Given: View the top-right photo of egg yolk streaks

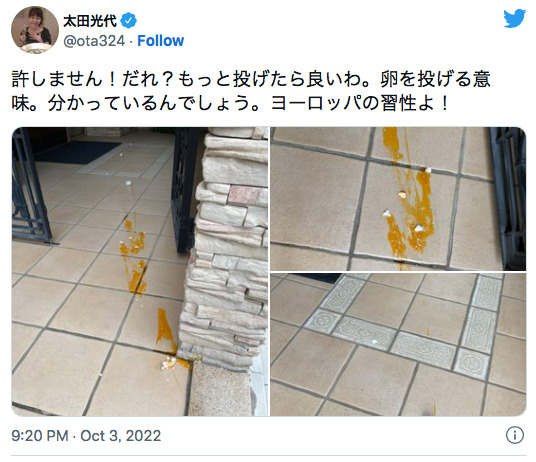Looking at the screenshot, I should pos(398,199).
